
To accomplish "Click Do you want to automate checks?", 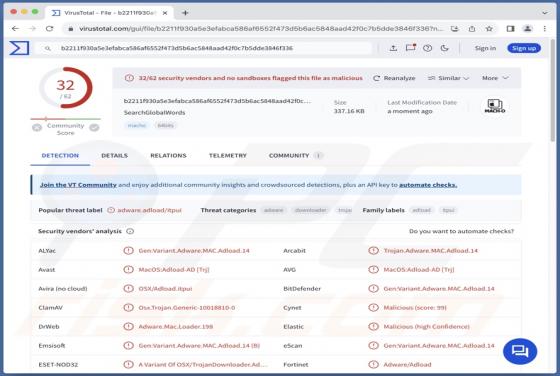I will [x=461, y=231].
